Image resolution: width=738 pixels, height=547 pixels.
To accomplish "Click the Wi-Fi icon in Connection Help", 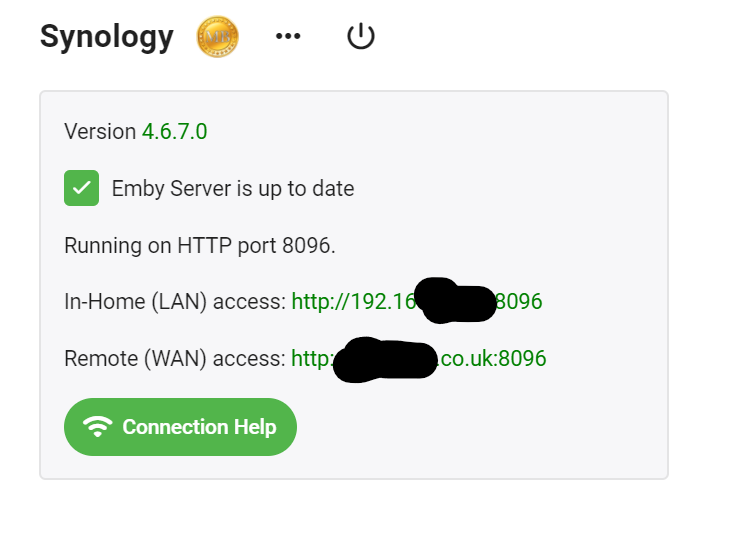I will (97, 427).
